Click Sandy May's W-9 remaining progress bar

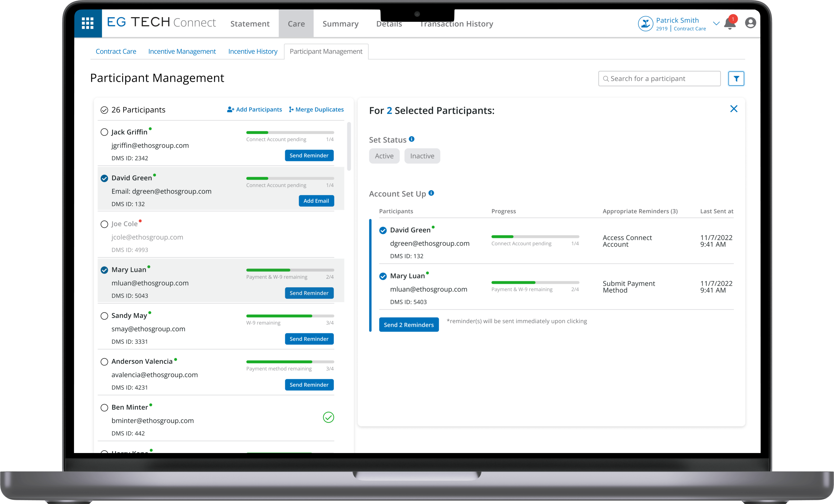click(x=290, y=316)
